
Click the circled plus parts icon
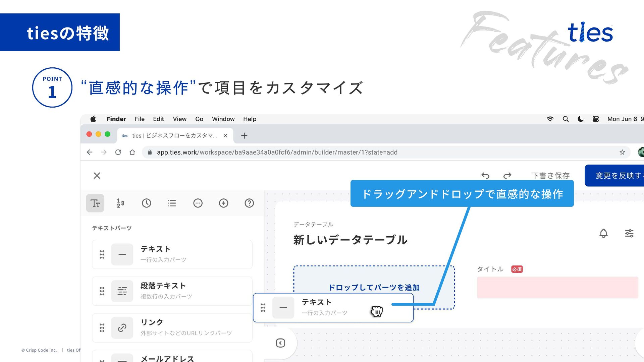(x=223, y=203)
